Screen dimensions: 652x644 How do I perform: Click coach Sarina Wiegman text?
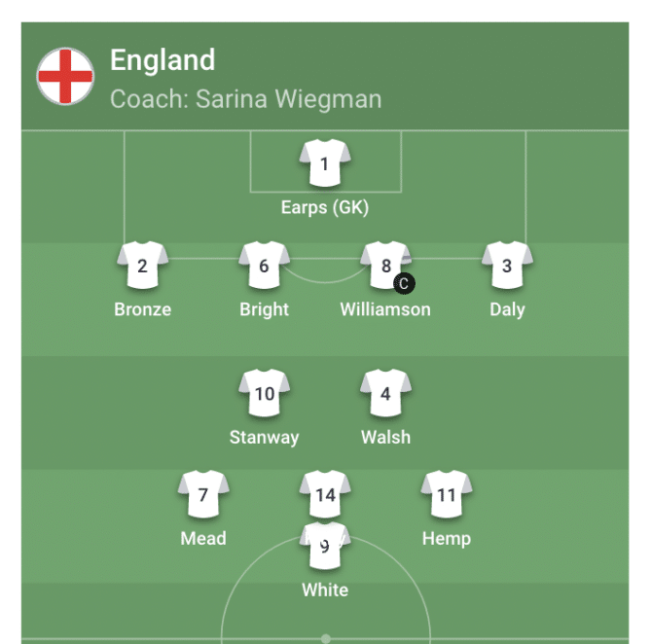pos(246,99)
